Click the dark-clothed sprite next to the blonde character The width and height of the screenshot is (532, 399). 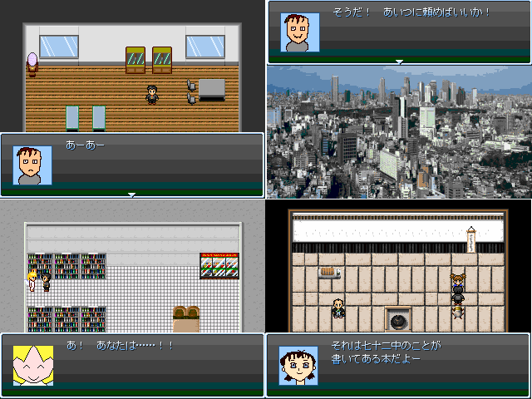click(47, 282)
